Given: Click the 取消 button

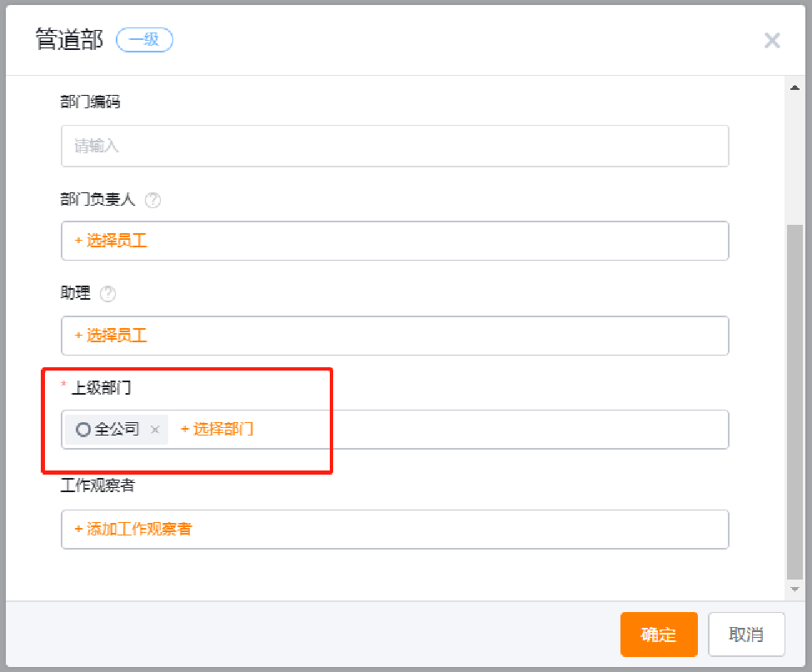Looking at the screenshot, I should 746,635.
